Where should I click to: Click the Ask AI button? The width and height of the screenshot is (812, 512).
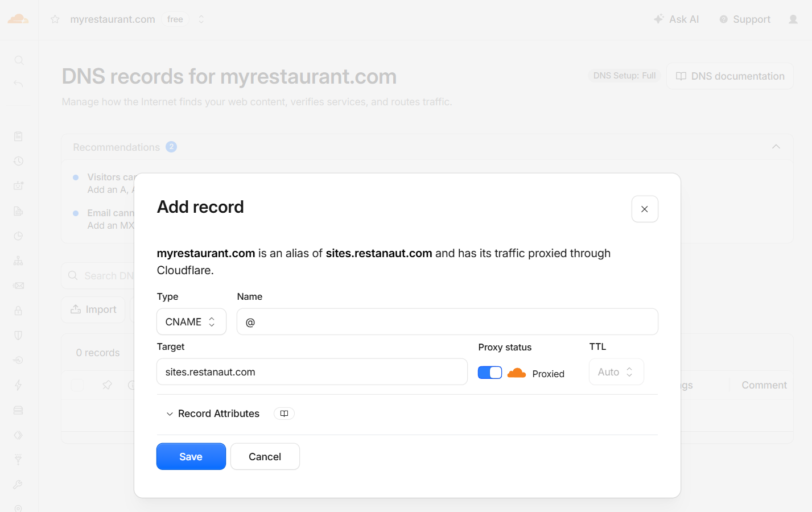point(677,19)
